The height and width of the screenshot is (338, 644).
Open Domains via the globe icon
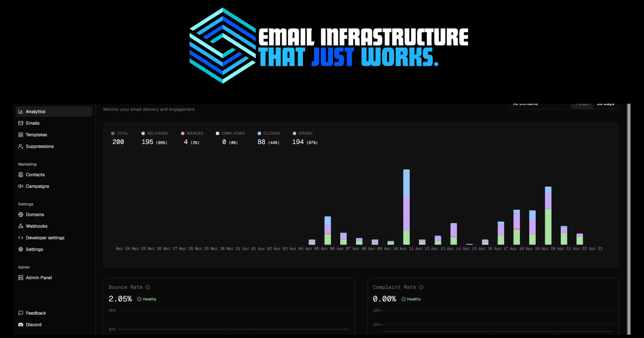pyautogui.click(x=21, y=214)
